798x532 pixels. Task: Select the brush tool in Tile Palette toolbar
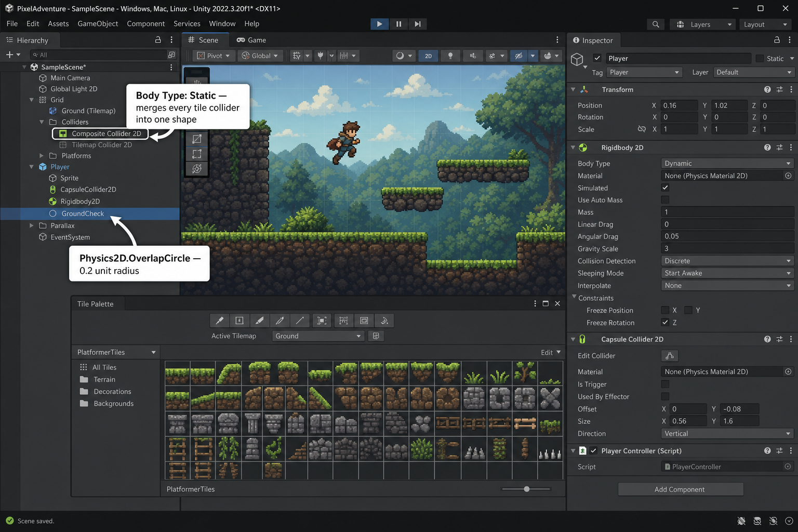220,321
